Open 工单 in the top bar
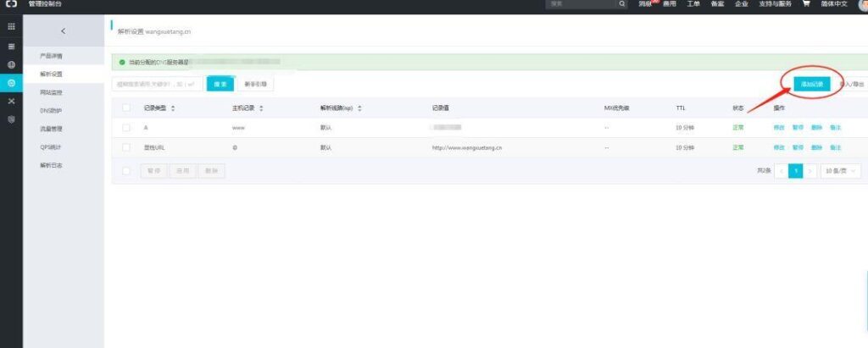This screenshot has height=348, width=868. click(x=693, y=4)
